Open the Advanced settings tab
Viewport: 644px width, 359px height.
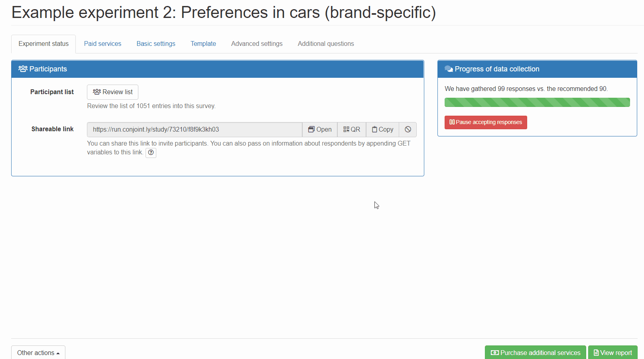[257, 44]
